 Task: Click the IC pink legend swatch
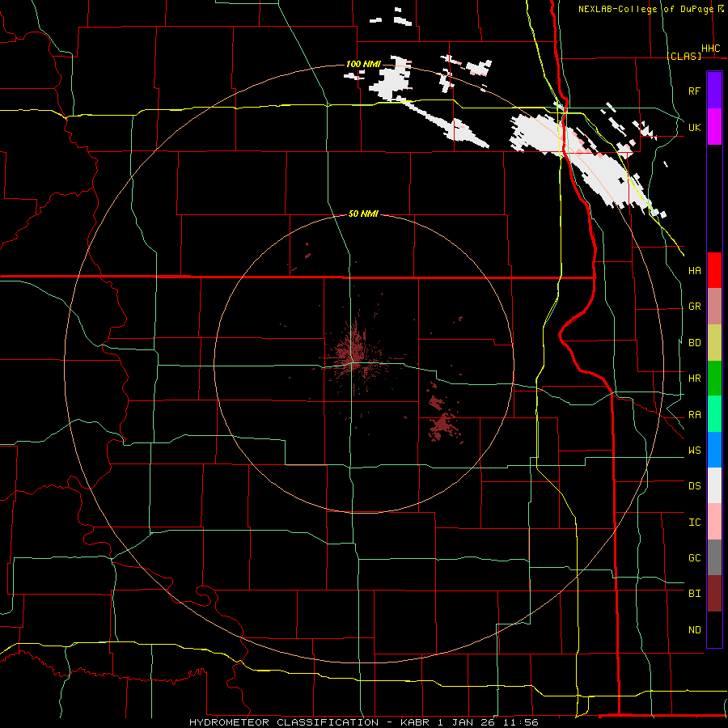coord(714,522)
